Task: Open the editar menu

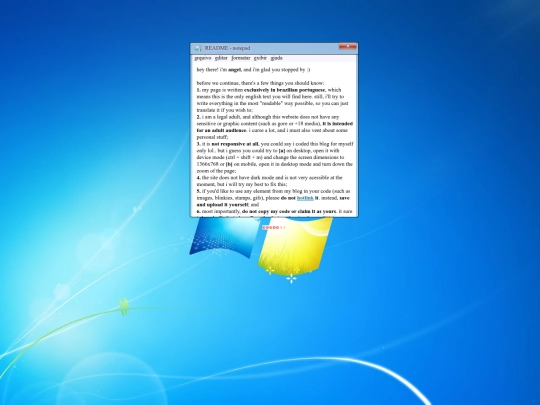Action: pos(221,58)
